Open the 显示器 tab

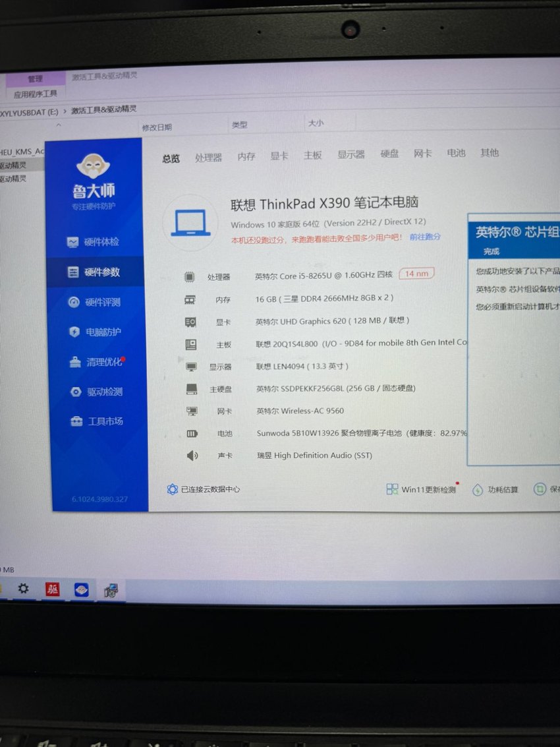coord(351,154)
